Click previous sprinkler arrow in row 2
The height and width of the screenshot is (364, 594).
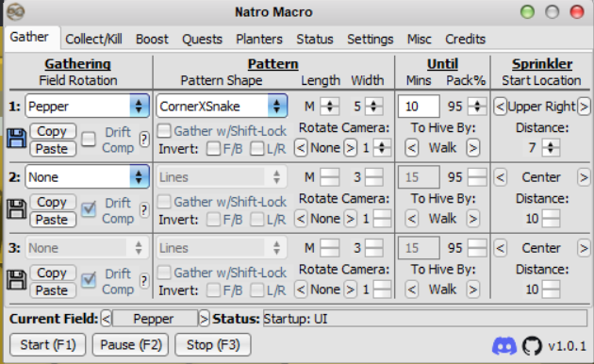[500, 177]
